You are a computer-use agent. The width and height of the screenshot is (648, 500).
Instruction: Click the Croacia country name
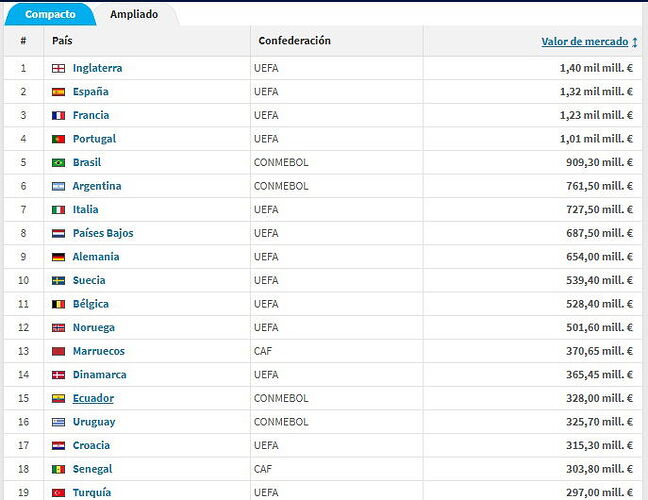point(91,445)
